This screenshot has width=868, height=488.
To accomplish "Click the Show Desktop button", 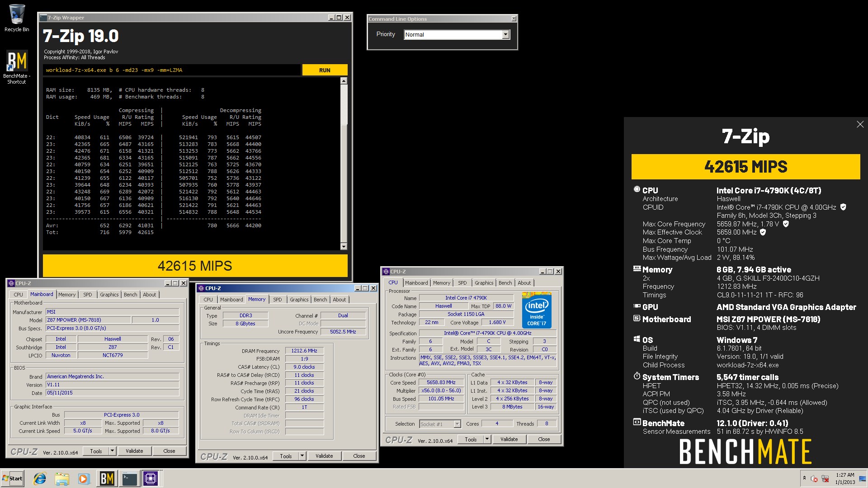I will [x=863, y=479].
